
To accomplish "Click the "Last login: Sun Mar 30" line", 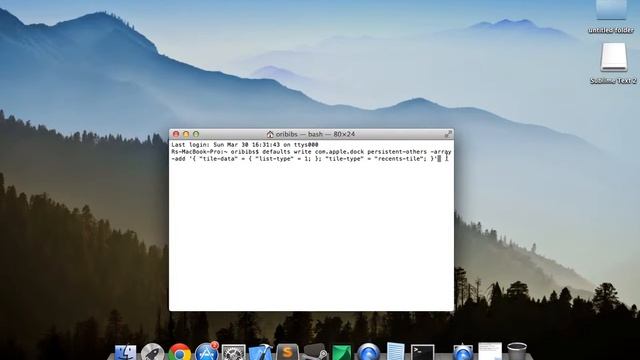I will pos(244,144).
